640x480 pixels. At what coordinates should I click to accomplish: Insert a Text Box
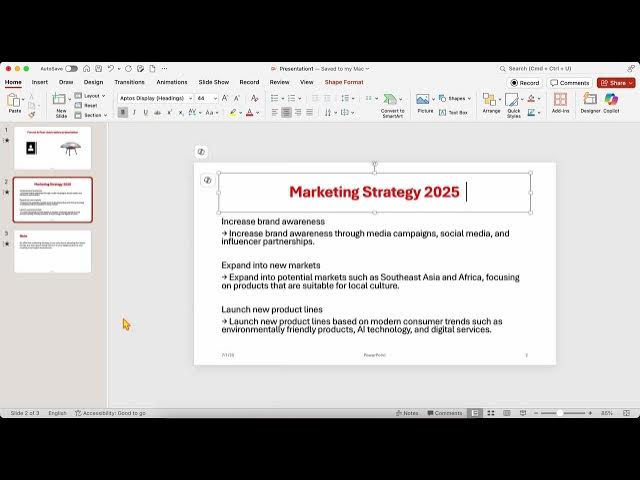coord(453,112)
